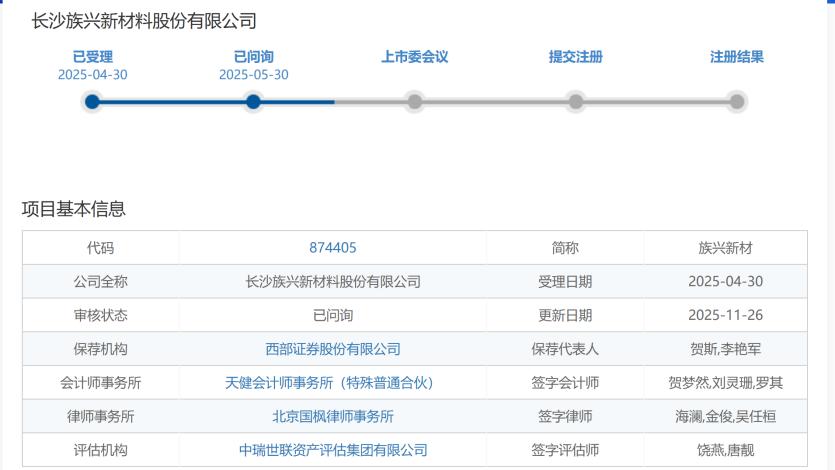Select the 提交注册 stage label
Screen dimensions: 835x470
pos(575,57)
